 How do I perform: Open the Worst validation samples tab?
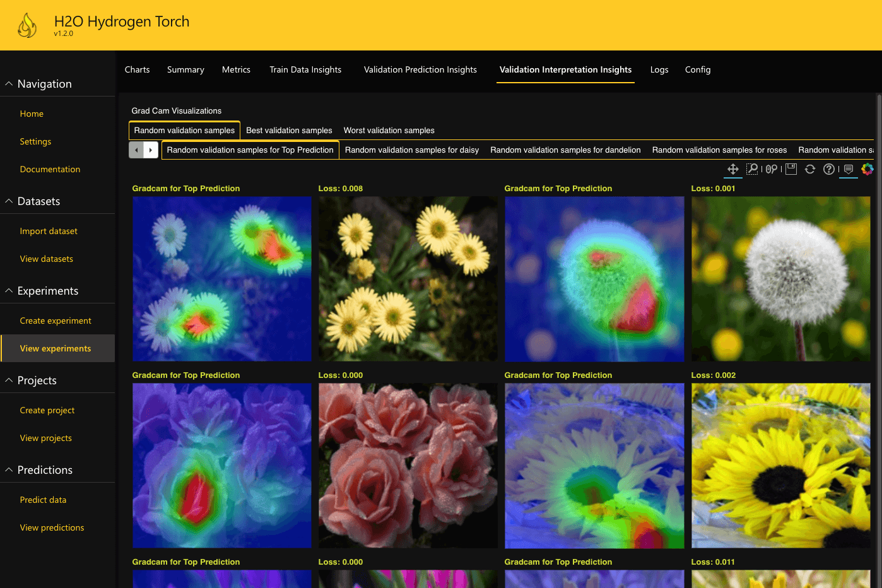[389, 131]
